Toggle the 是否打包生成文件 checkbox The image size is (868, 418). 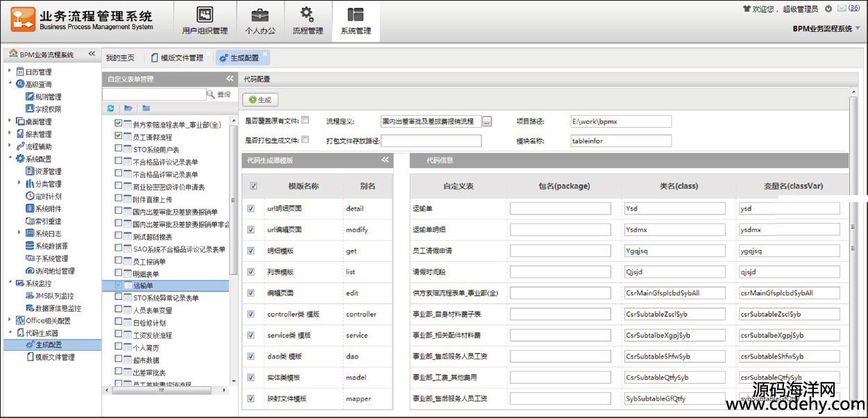click(306, 140)
